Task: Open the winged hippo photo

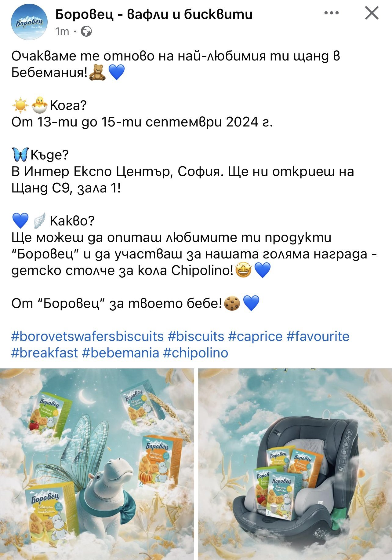Action: coord(97,464)
